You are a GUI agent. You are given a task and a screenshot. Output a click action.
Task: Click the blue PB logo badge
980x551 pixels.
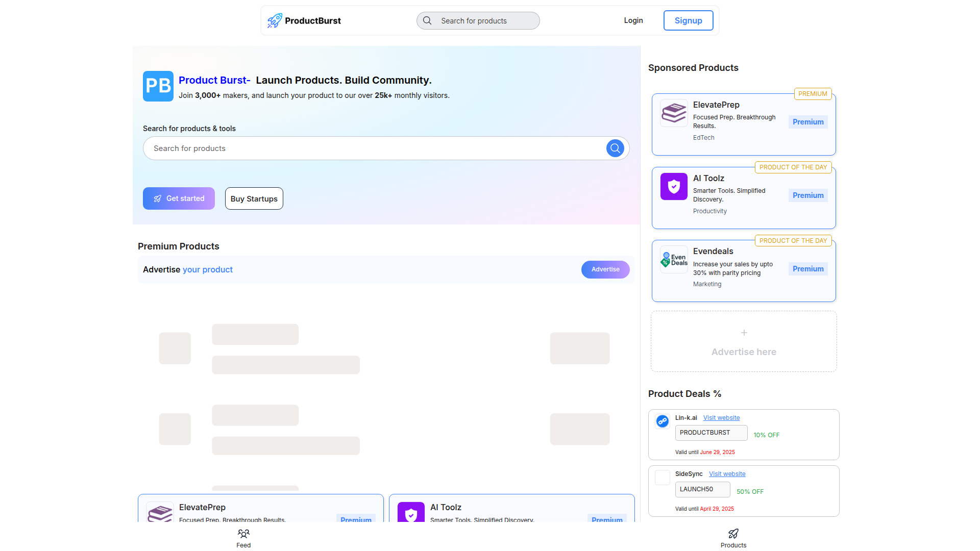coord(158,86)
